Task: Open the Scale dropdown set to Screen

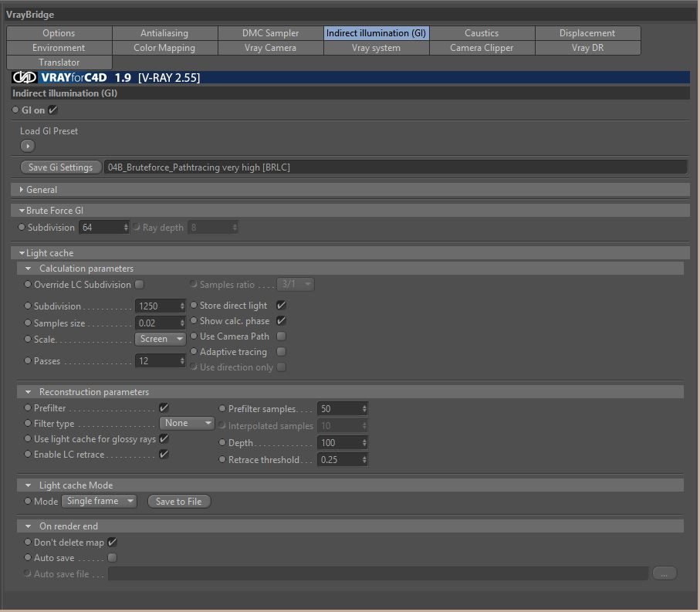Action: coord(161,339)
